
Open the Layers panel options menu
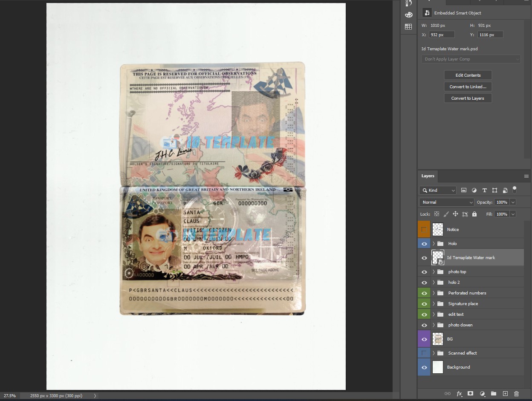(526, 176)
